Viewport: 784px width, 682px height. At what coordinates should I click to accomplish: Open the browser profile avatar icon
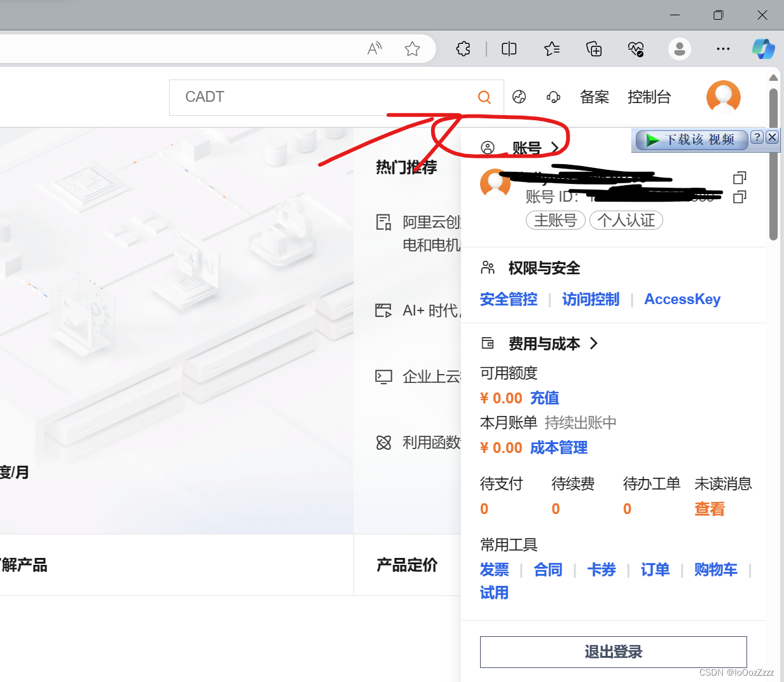tap(679, 48)
